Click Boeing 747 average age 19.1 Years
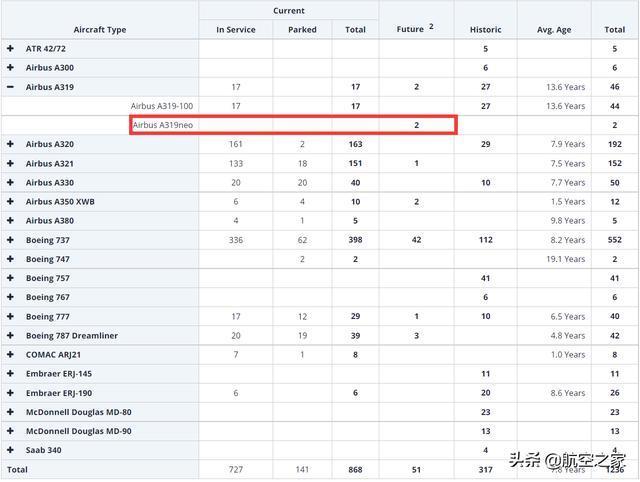Image resolution: width=640 pixels, height=482 pixels. (x=566, y=259)
